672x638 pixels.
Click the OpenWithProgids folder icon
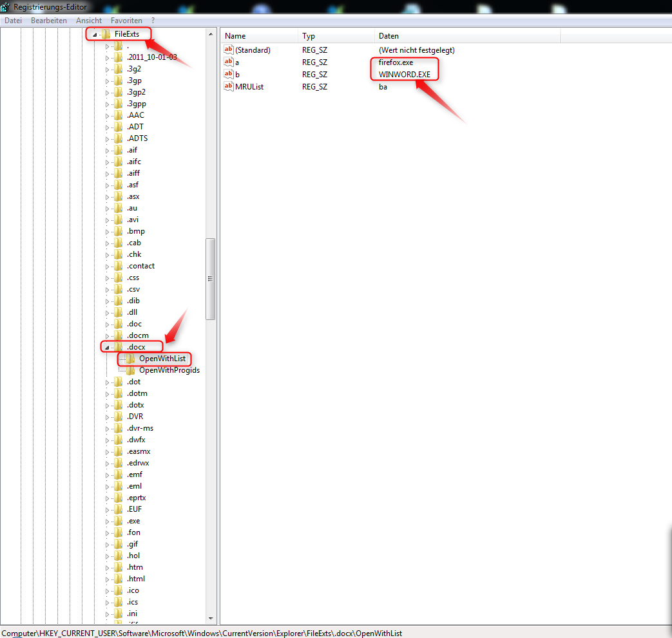(130, 370)
